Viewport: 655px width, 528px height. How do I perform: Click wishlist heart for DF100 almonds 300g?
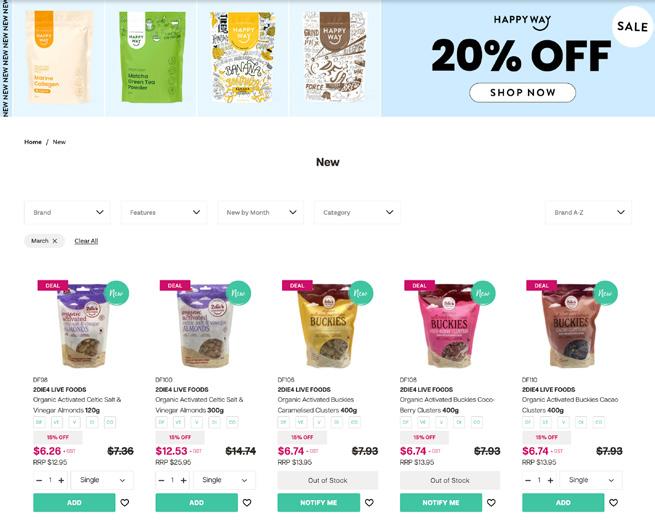click(247, 503)
